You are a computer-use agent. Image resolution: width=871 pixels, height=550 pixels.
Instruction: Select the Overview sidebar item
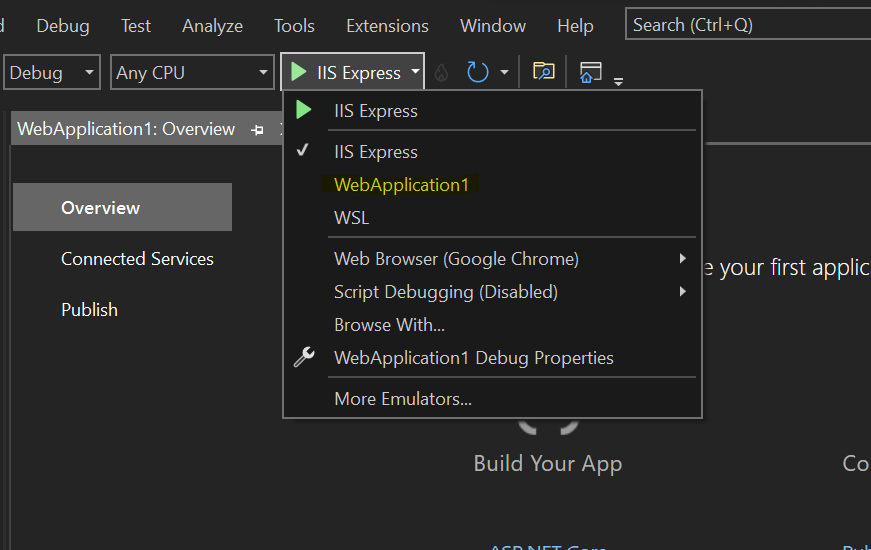(x=122, y=207)
